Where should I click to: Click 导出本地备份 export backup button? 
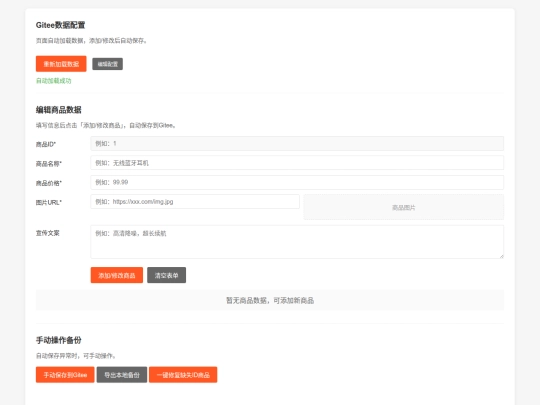[122, 375]
